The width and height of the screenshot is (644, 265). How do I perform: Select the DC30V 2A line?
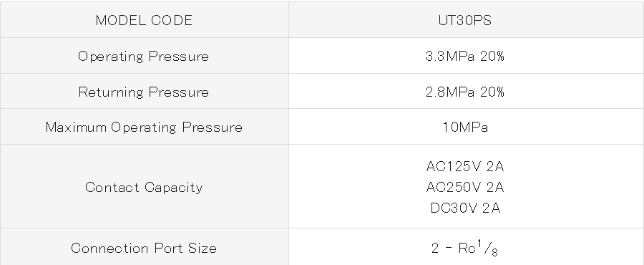point(465,208)
